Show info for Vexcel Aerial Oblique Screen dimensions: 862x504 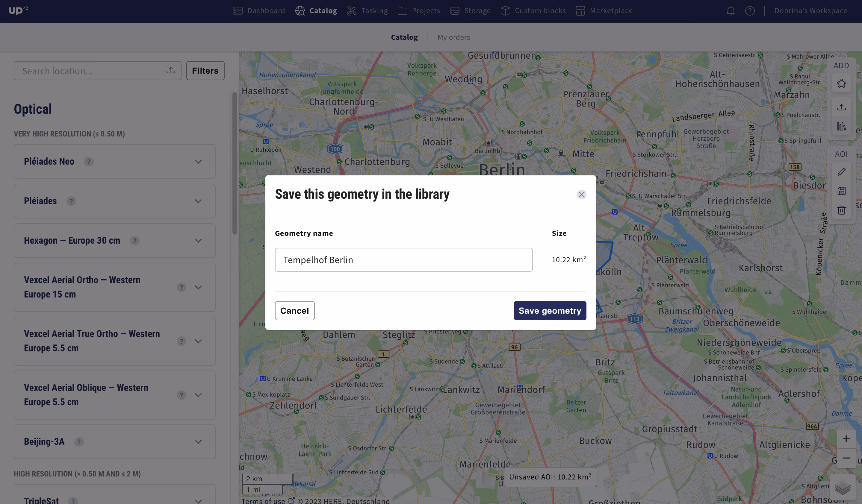pyautogui.click(x=182, y=395)
